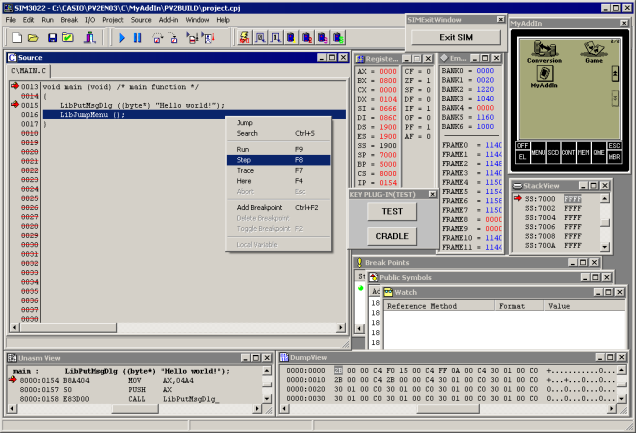Choose Jump from the context menu
The image size is (636, 433).
(x=278, y=122)
